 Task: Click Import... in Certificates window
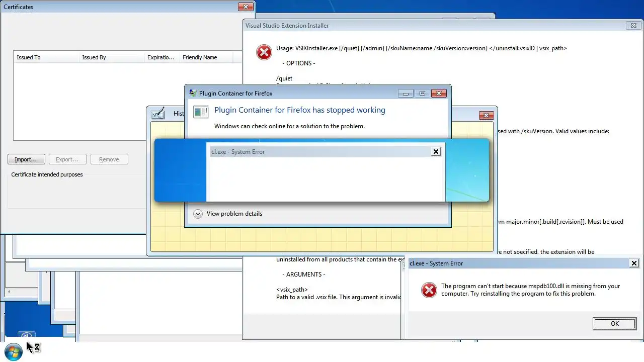click(26, 159)
